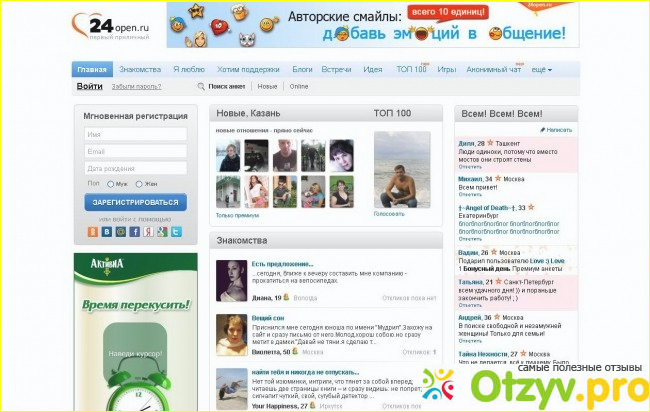650x412 pixels.
Task: Click the Написать link in Всем panel
Action: pyautogui.click(x=558, y=130)
